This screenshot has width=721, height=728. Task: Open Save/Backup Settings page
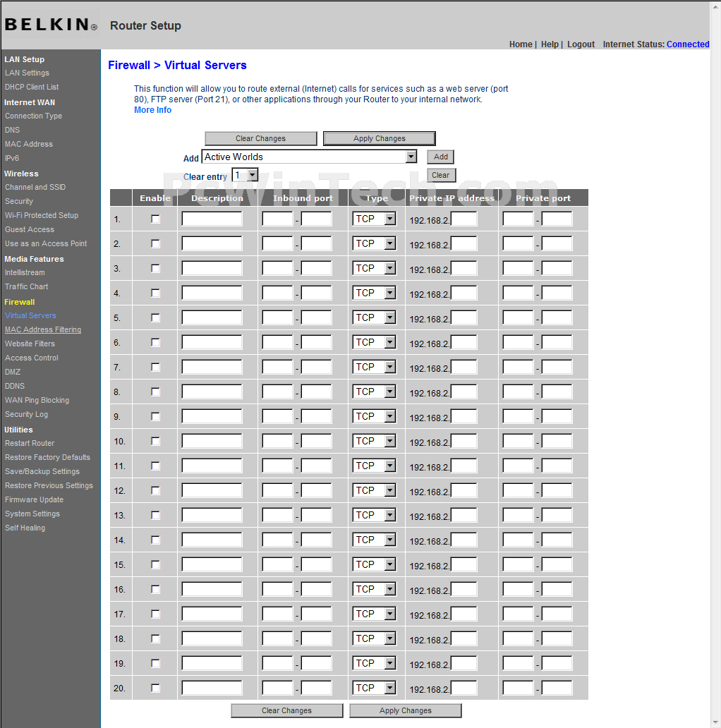click(42, 471)
